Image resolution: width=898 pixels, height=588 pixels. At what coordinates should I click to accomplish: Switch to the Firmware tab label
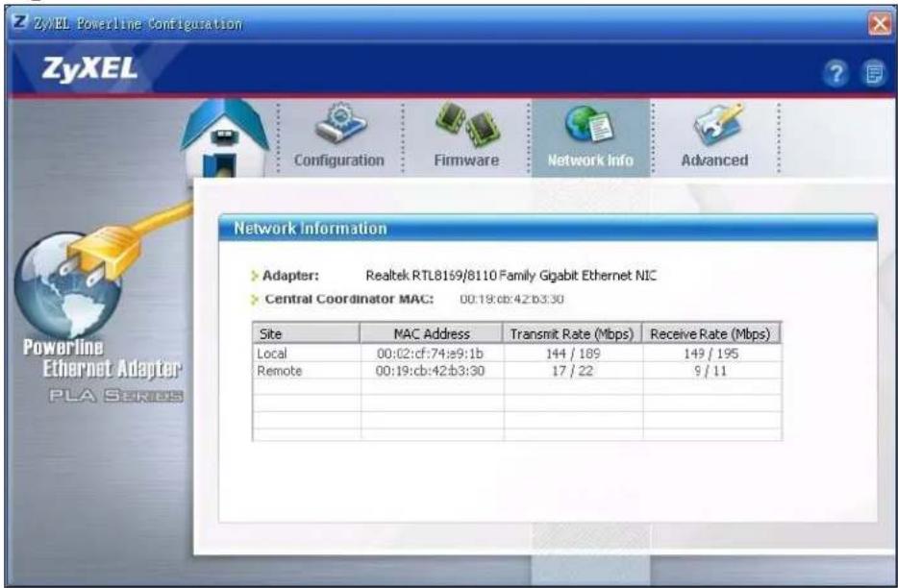point(466,160)
